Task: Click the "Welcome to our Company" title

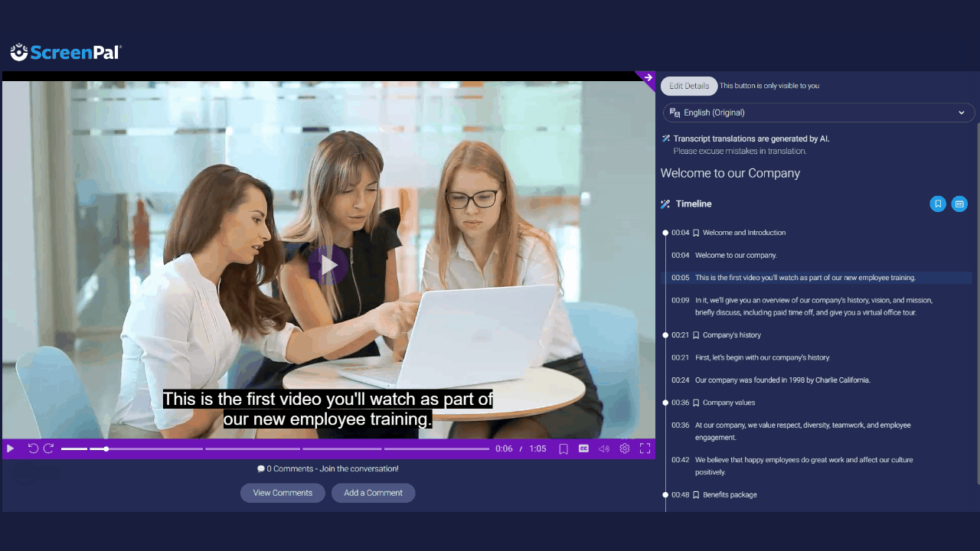Action: [730, 173]
